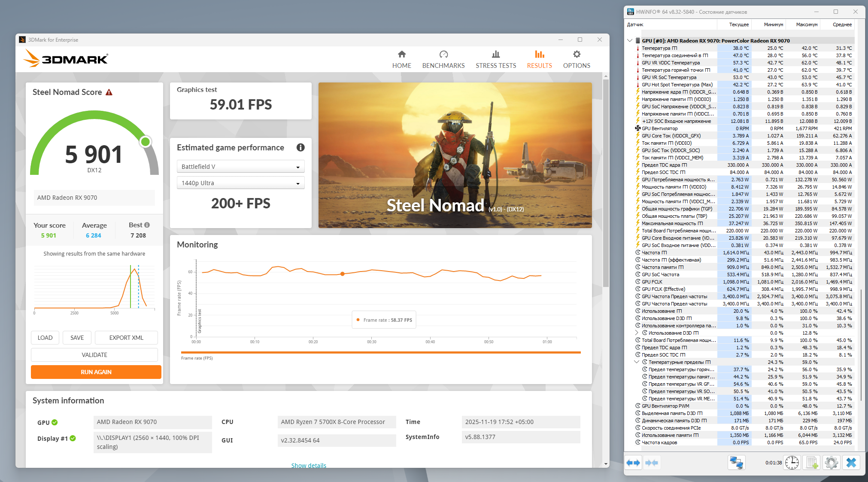Click the green check icon beside Display #1

73,438
